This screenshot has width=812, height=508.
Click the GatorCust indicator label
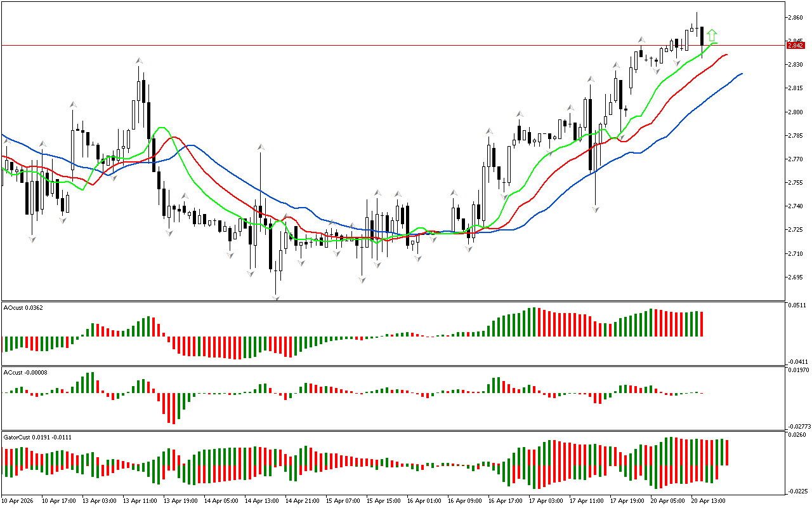(37, 437)
